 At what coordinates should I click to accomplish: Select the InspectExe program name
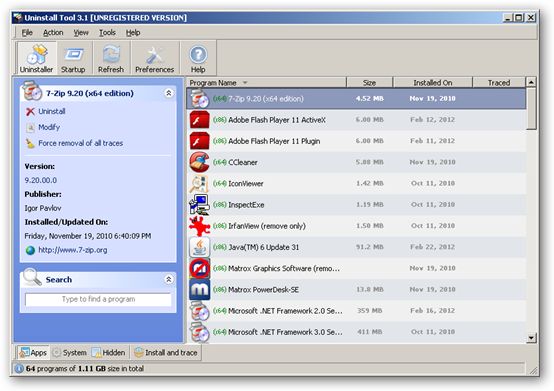(246, 205)
